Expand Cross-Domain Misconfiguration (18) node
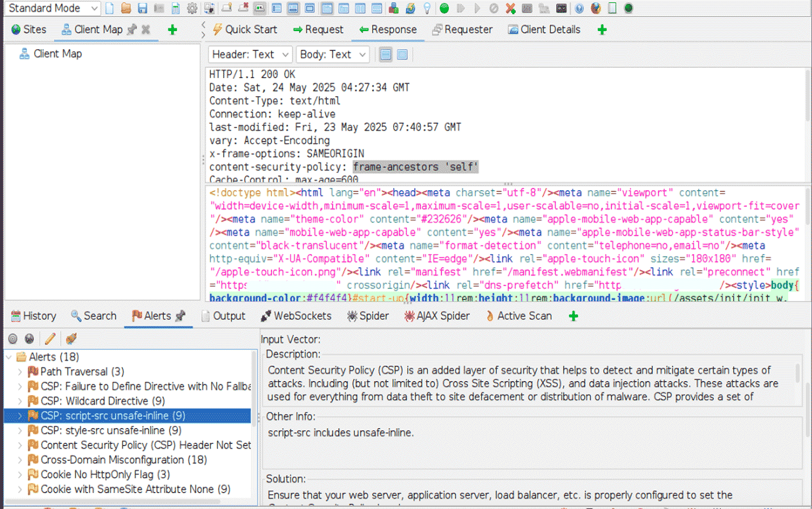The width and height of the screenshot is (812, 509). (x=20, y=460)
